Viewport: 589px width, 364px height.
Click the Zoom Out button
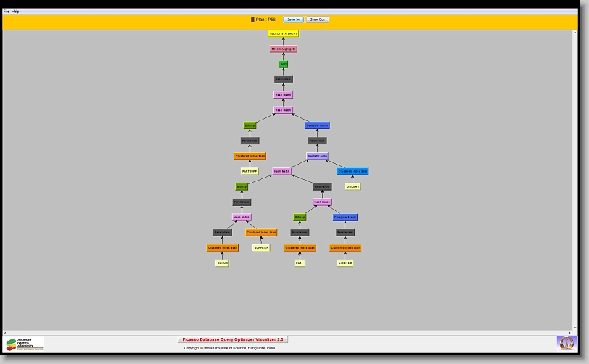[317, 20]
